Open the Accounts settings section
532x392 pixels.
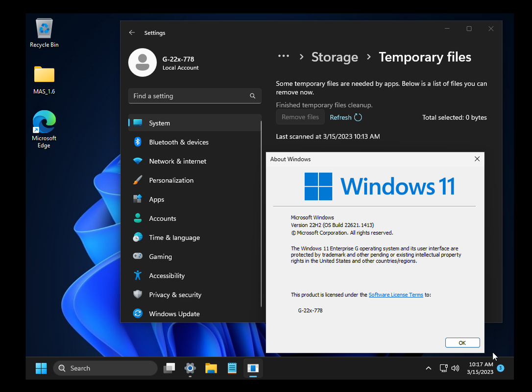195,218
